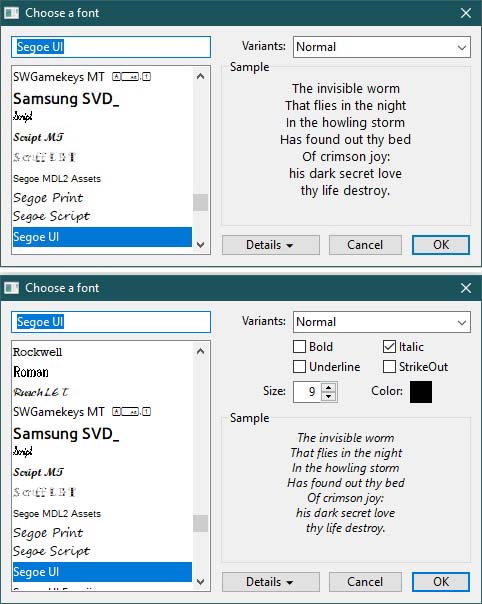Click the down arrow of the lower font list scrollbar
Viewport: 482px width, 604px height.
[x=200, y=581]
